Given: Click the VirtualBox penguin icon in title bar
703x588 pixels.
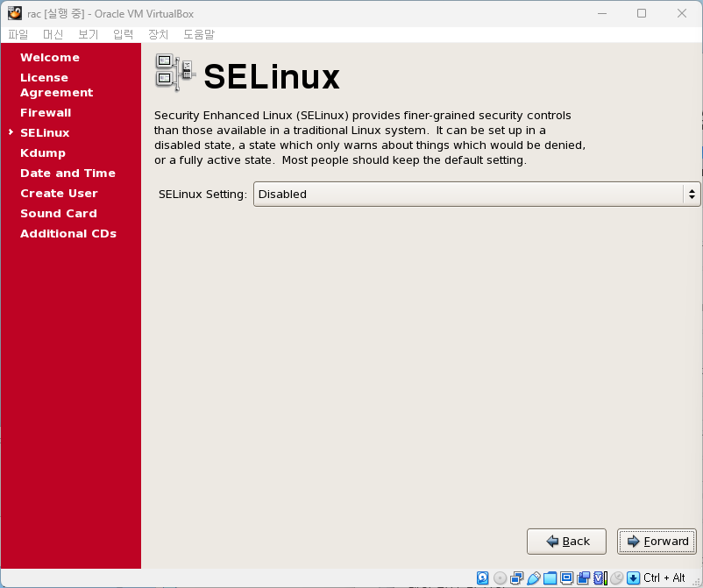Looking at the screenshot, I should coord(15,13).
